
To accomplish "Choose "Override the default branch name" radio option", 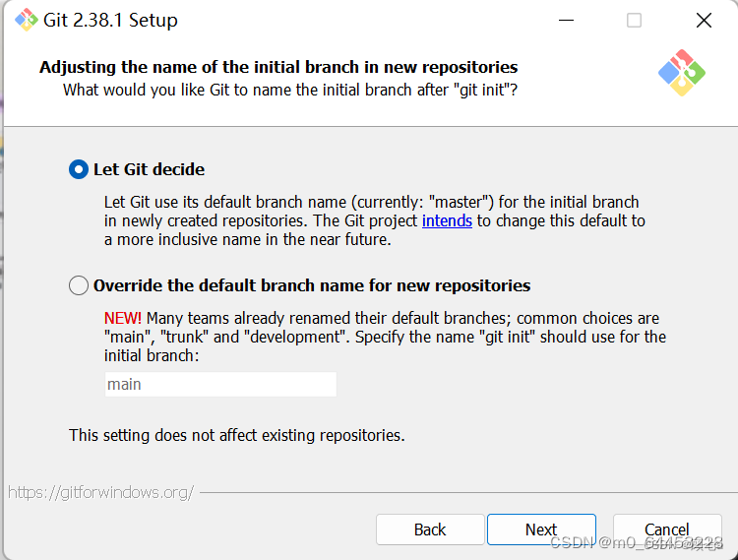I will [x=79, y=285].
